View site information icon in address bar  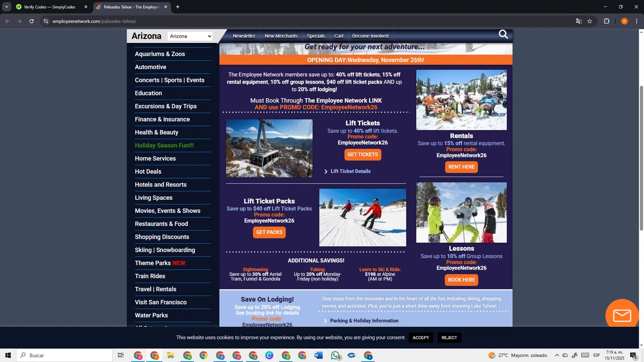point(46,21)
